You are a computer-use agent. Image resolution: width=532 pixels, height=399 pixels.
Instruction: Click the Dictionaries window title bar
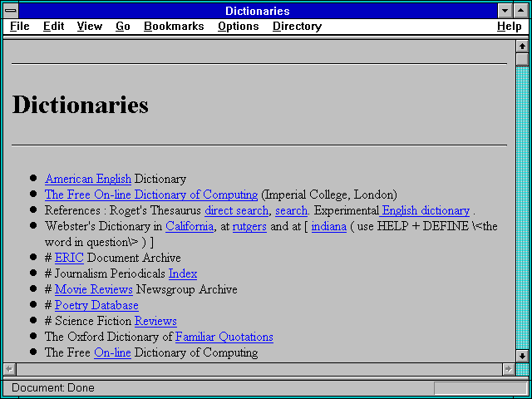pos(258,11)
